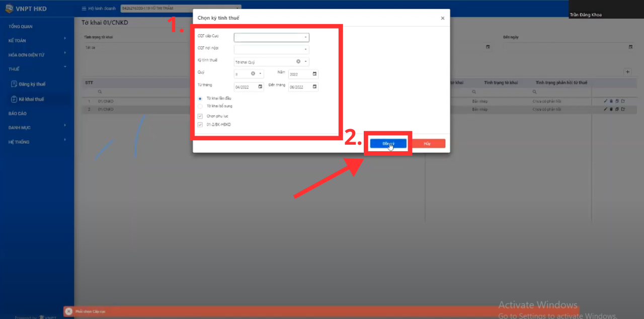Go to Đăng ký thuế menu item
Screen dimensions: 644x319
point(32,84)
